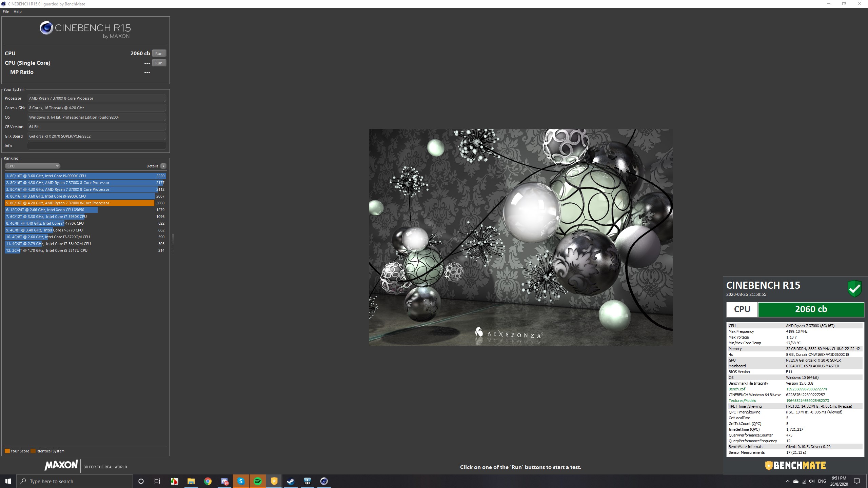The width and height of the screenshot is (868, 488).
Task: Select ranking row 3 Ryzen 7 3700X 2112
Action: tap(85, 189)
